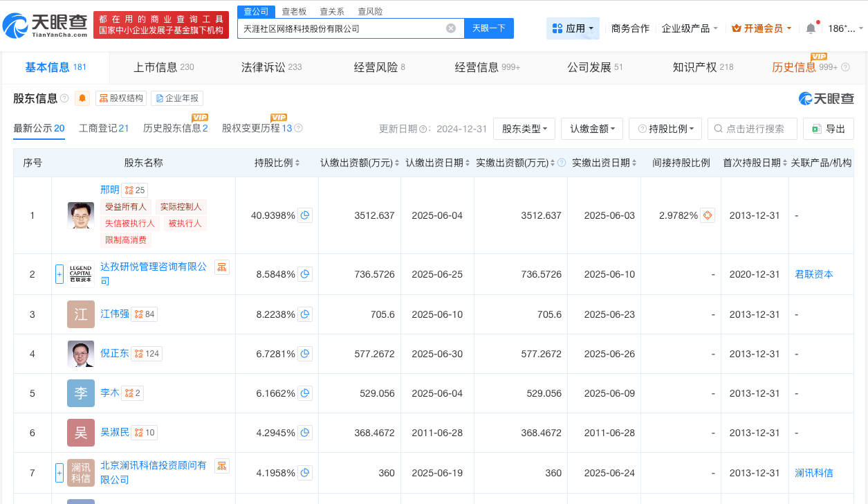Image resolution: width=868 pixels, height=504 pixels.
Task: Select 查老板 search mode tab
Action: (294, 11)
